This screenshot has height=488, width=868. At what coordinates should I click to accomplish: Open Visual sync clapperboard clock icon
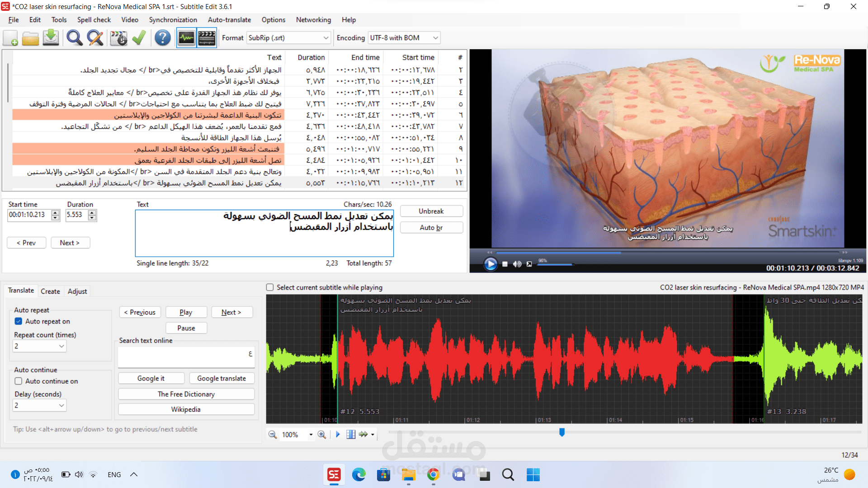pyautogui.click(x=118, y=38)
